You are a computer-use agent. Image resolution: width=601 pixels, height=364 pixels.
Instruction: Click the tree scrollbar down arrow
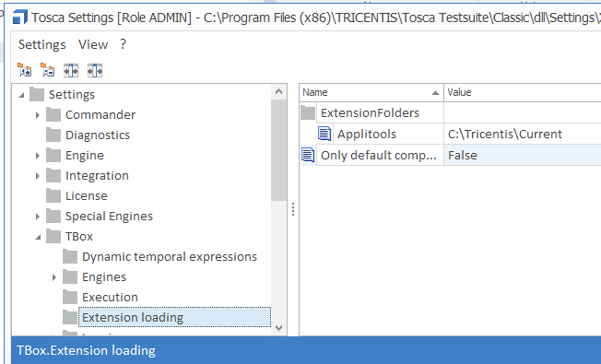(x=278, y=328)
